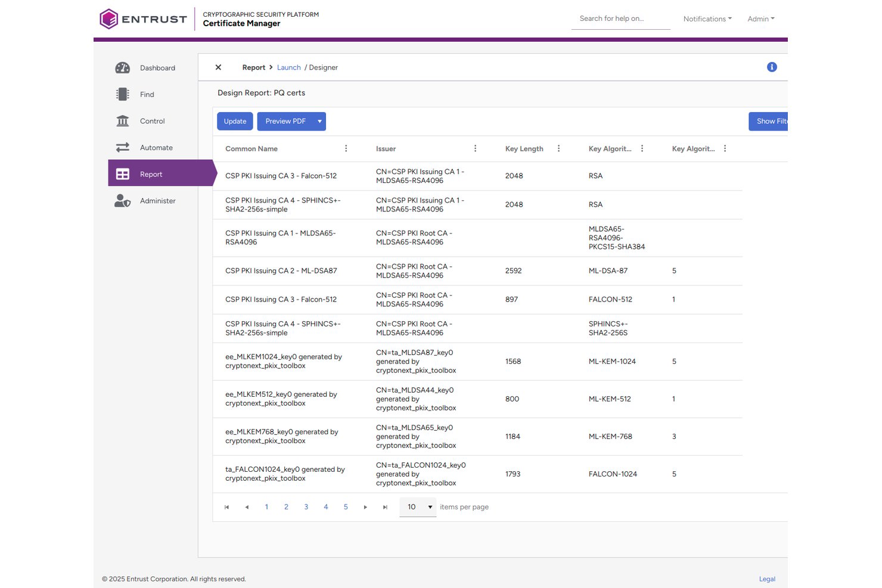Select row CSP PKI Issuing CA 2 - ML-DSA87
882x588 pixels.
pyautogui.click(x=477, y=271)
